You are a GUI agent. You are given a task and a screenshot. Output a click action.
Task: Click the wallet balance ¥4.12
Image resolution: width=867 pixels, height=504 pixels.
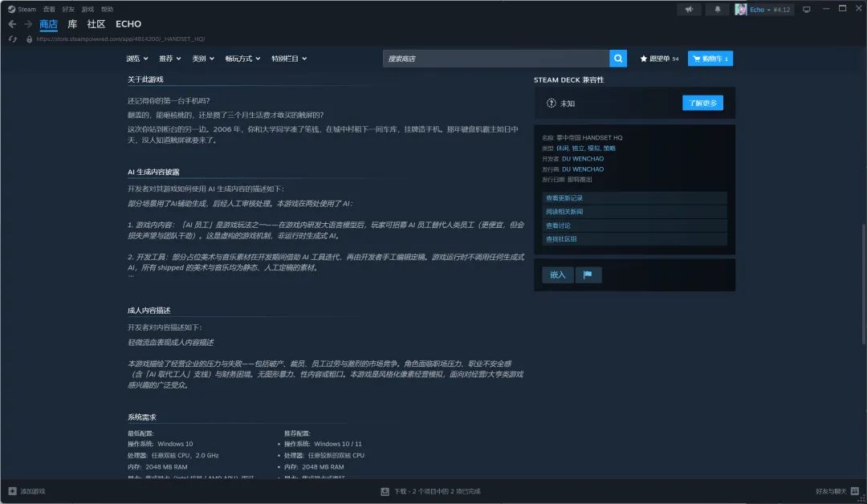[781, 10]
